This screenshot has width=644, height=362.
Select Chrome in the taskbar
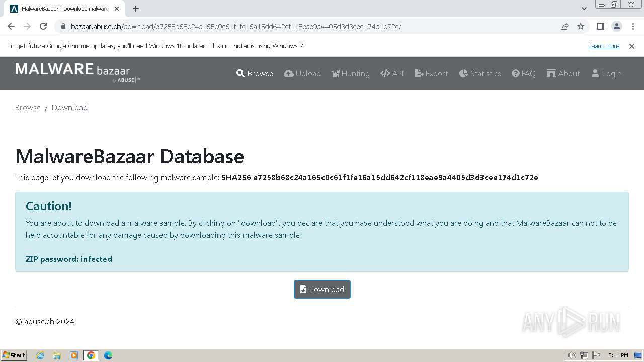91,355
